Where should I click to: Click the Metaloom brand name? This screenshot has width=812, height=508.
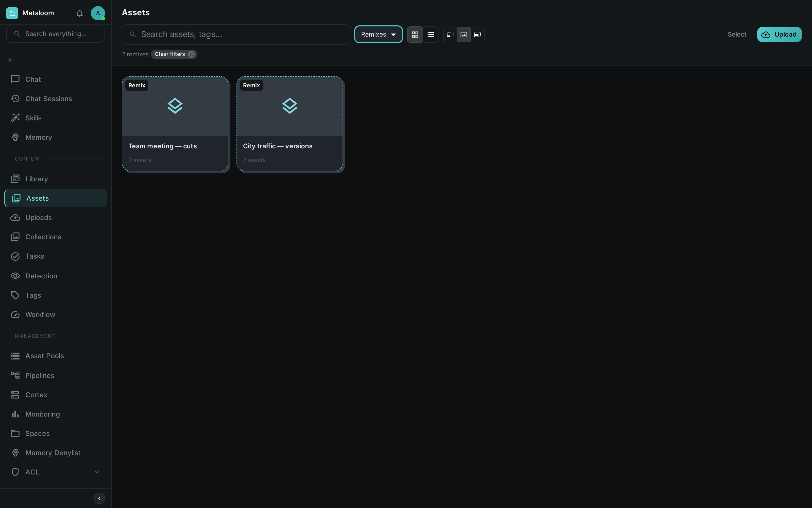coord(38,13)
